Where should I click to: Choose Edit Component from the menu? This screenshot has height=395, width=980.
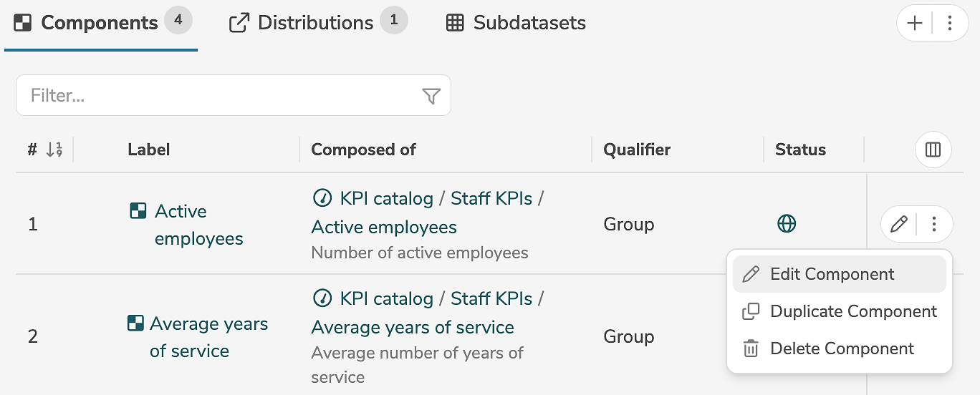click(x=832, y=274)
